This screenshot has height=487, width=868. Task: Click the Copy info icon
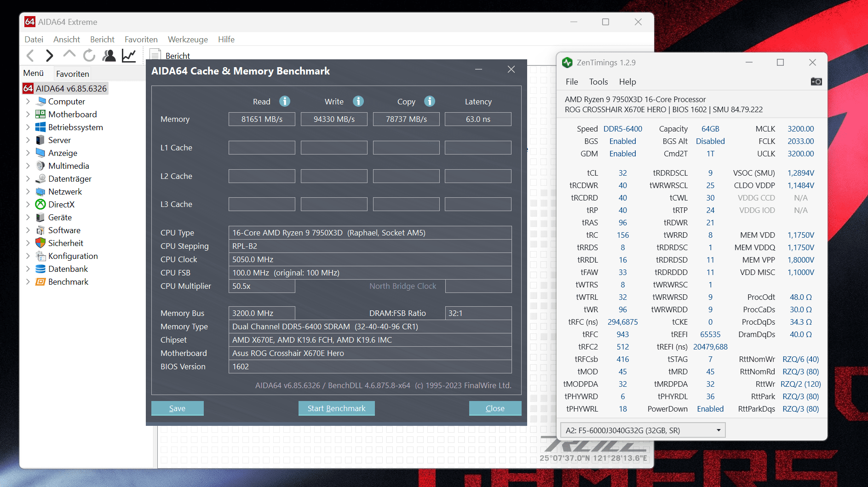[430, 101]
